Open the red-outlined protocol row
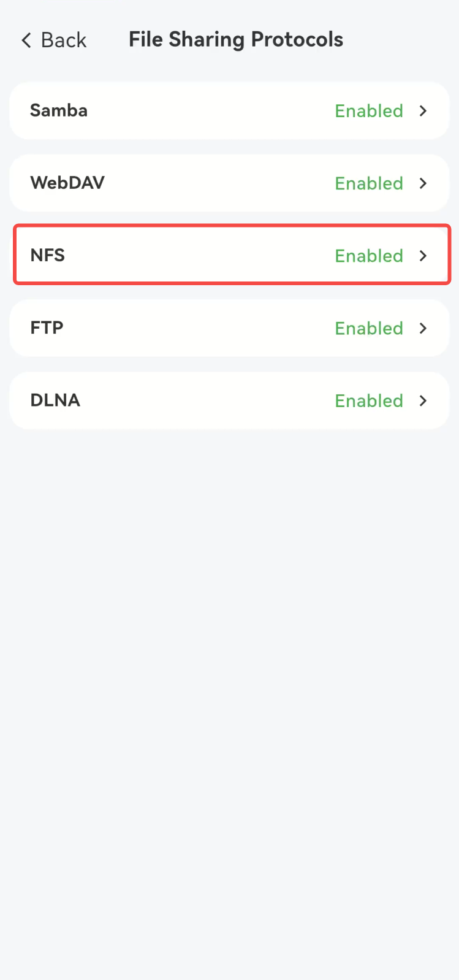Viewport: 459px width, 980px height. (232, 255)
